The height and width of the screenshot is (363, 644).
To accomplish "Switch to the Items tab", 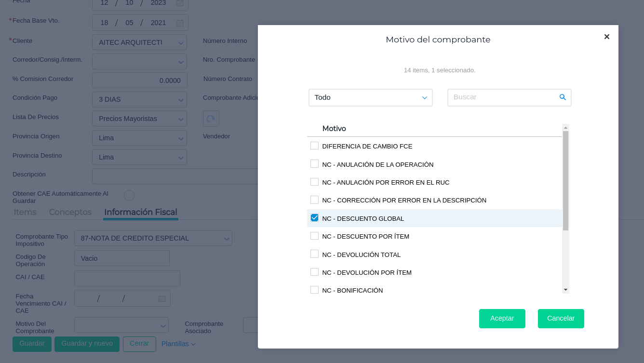I will tap(25, 212).
